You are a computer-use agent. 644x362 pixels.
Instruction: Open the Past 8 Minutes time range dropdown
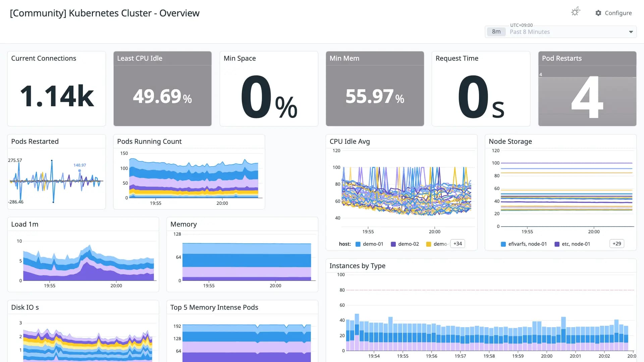tap(560, 32)
